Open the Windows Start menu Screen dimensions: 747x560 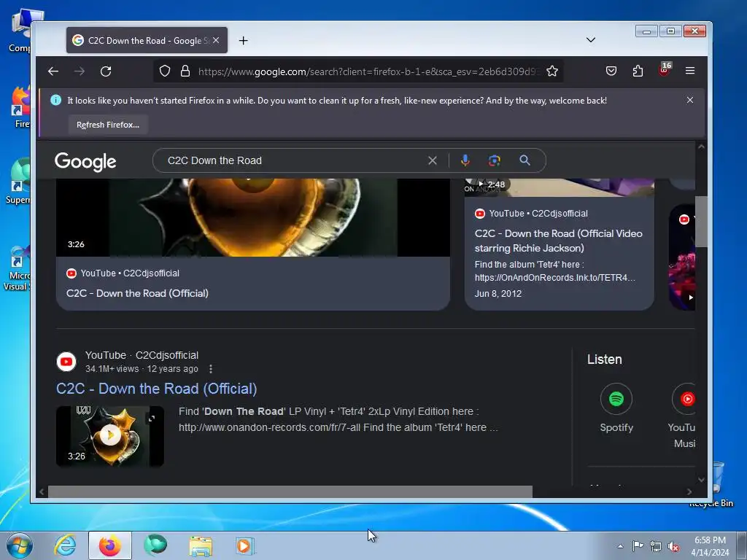(19, 545)
